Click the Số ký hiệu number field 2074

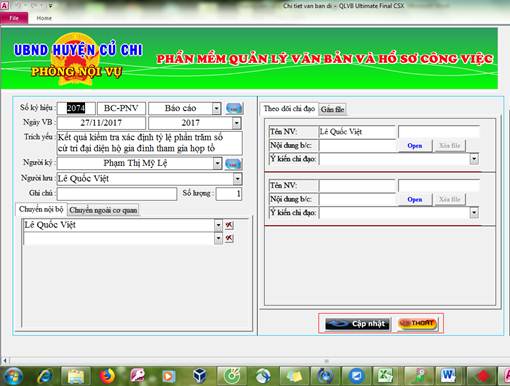click(x=76, y=108)
